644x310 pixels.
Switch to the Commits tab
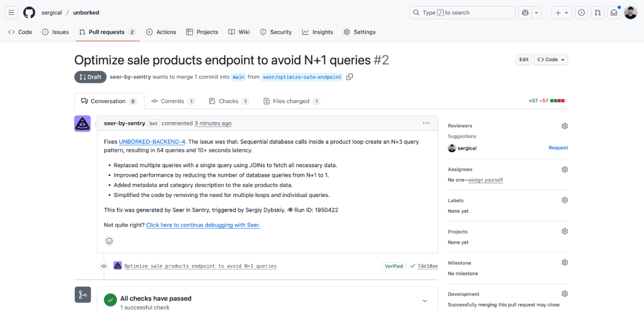[173, 101]
